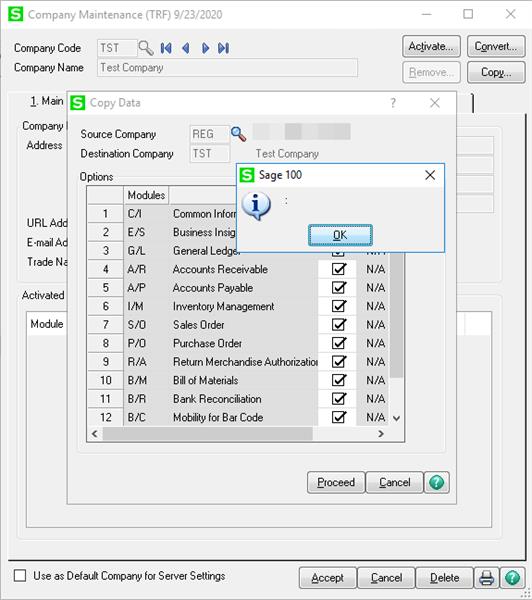Open Source Company lookup magnifier

tap(238, 134)
